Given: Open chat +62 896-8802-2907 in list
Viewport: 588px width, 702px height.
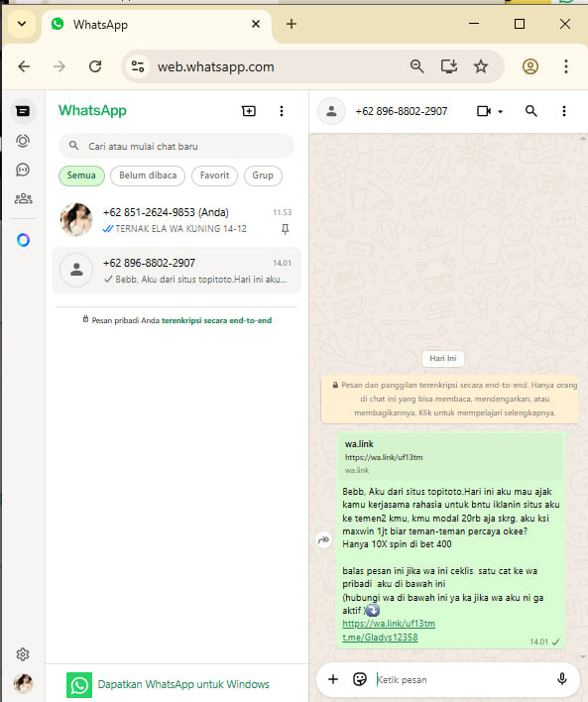Looking at the screenshot, I should point(176,271).
